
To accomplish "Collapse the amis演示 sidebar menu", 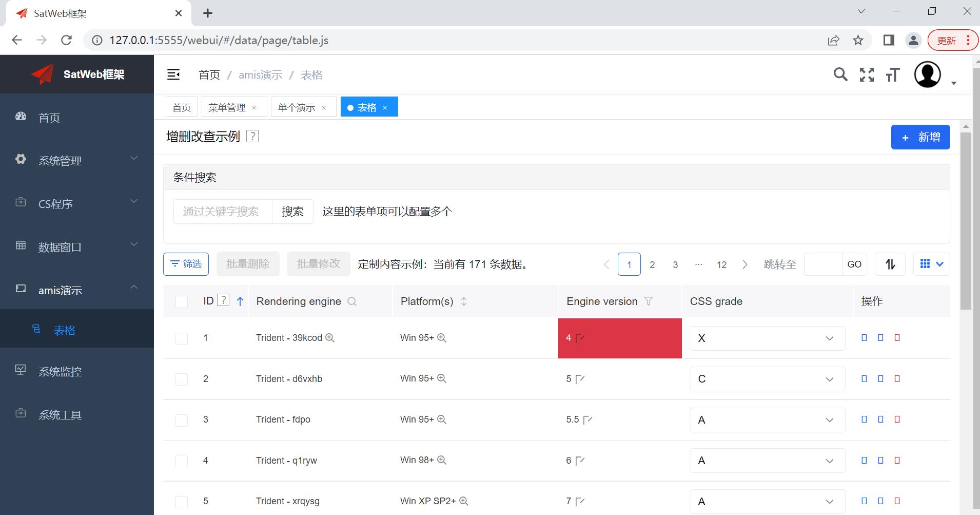I will pos(77,290).
